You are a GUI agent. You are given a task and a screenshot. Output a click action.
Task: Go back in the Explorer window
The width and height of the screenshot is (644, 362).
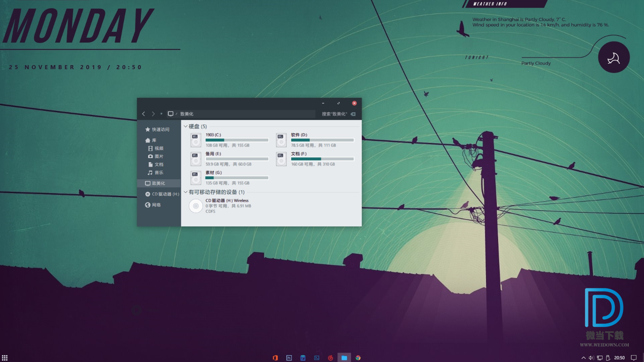point(144,114)
